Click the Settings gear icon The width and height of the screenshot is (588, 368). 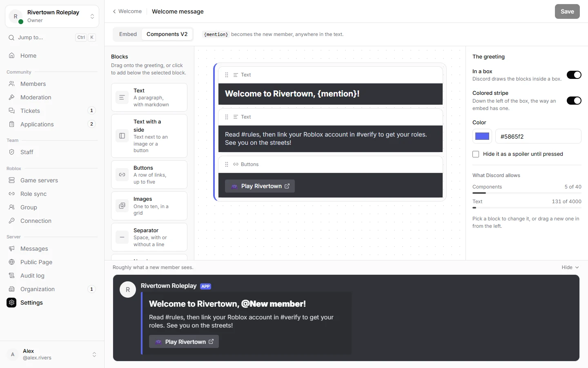[x=11, y=303]
